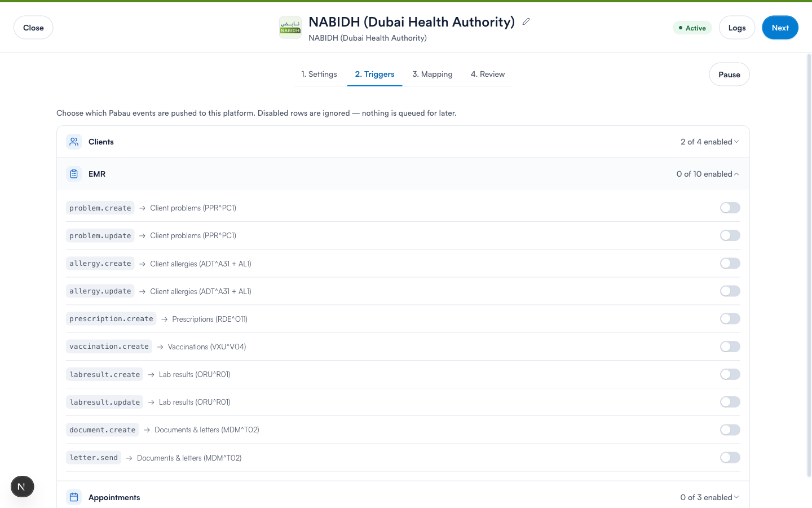Click the blue Next button
812x508 pixels.
click(x=780, y=28)
